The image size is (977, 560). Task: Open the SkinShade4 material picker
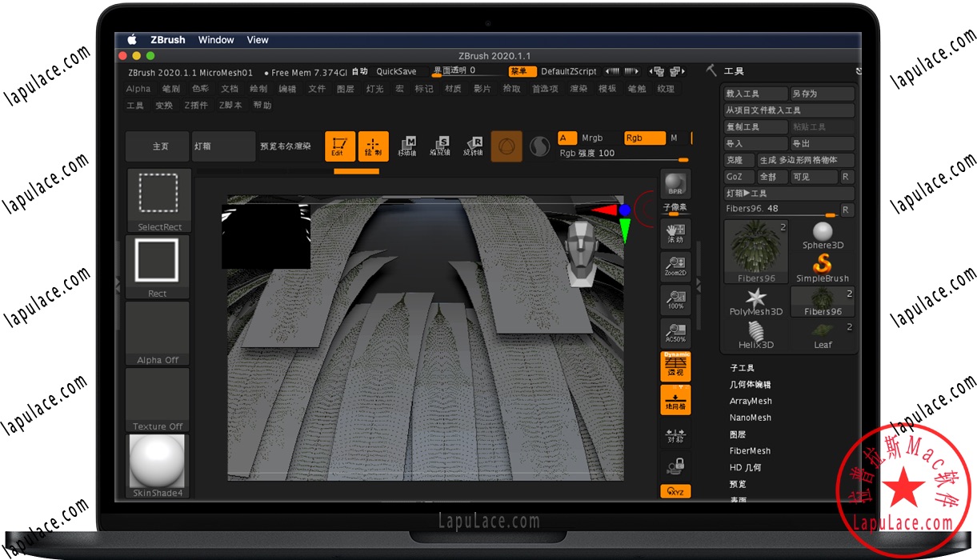click(x=158, y=466)
